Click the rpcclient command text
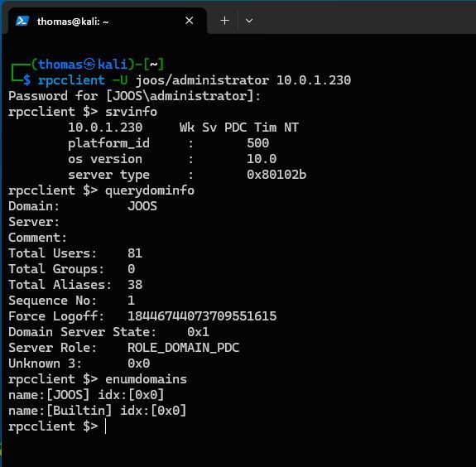Screen dimensions: 476x467 coord(71,80)
